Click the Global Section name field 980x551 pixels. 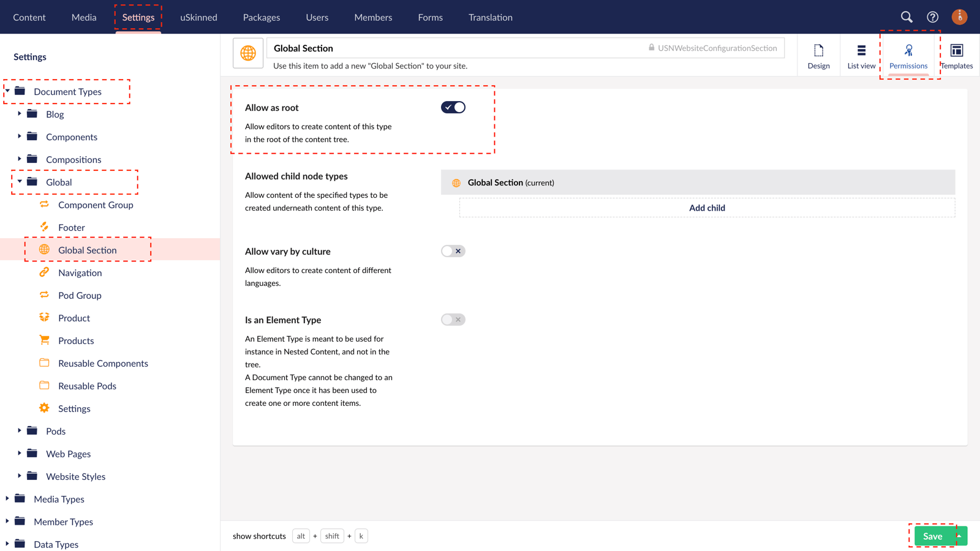(429, 48)
